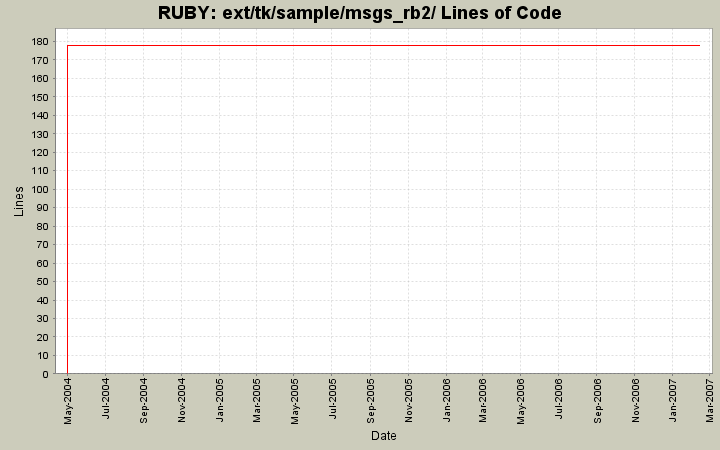This screenshot has width=720, height=450.
Task: Select the '160' y-axis tick label
Action: (40, 79)
